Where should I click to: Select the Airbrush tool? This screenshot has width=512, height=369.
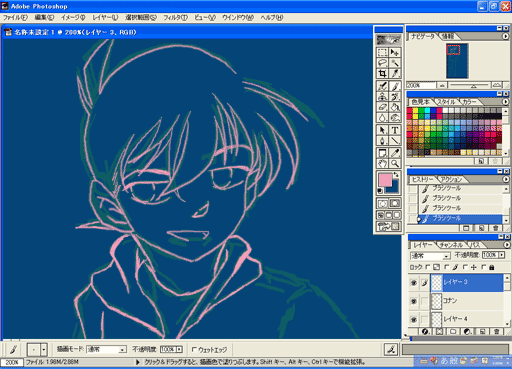pos(382,86)
